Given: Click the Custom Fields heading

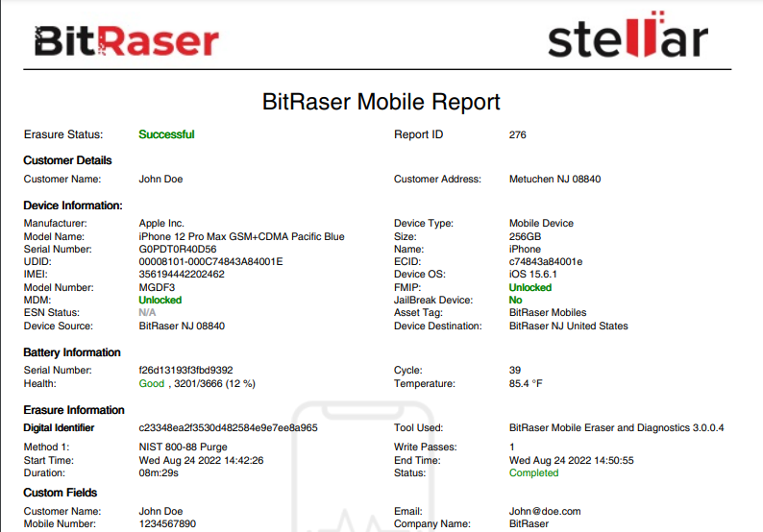Looking at the screenshot, I should pos(60,493).
